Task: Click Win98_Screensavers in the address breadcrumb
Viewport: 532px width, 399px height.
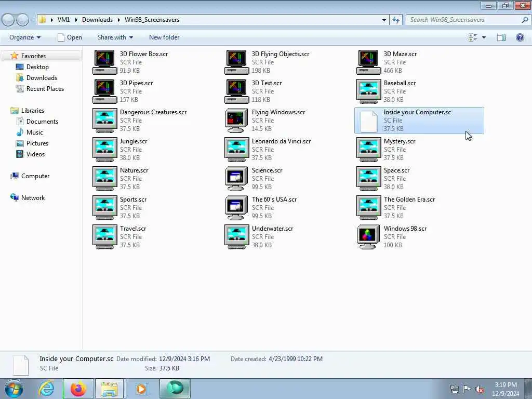Action: (x=152, y=20)
